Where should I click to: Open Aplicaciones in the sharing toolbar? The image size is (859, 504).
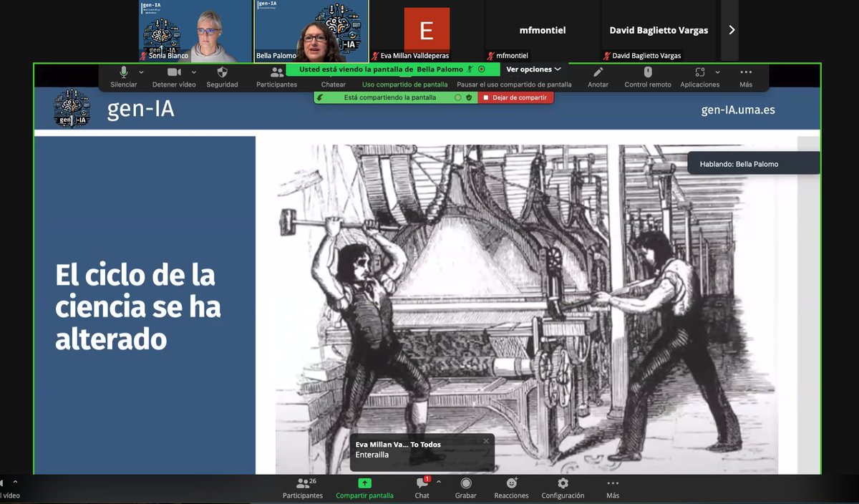[700, 77]
